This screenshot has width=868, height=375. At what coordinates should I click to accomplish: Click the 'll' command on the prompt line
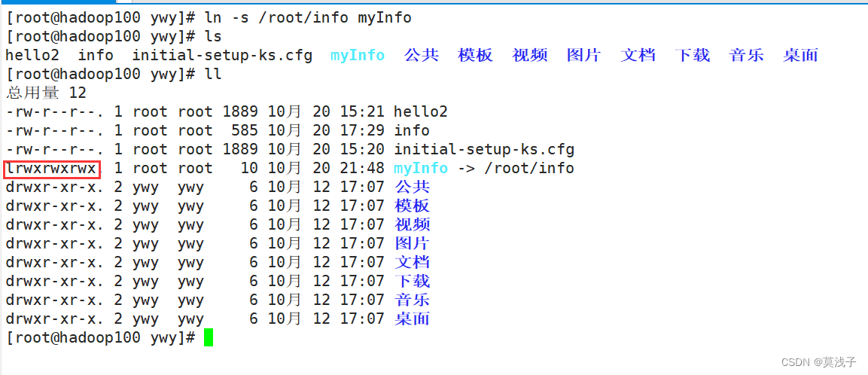pos(213,75)
